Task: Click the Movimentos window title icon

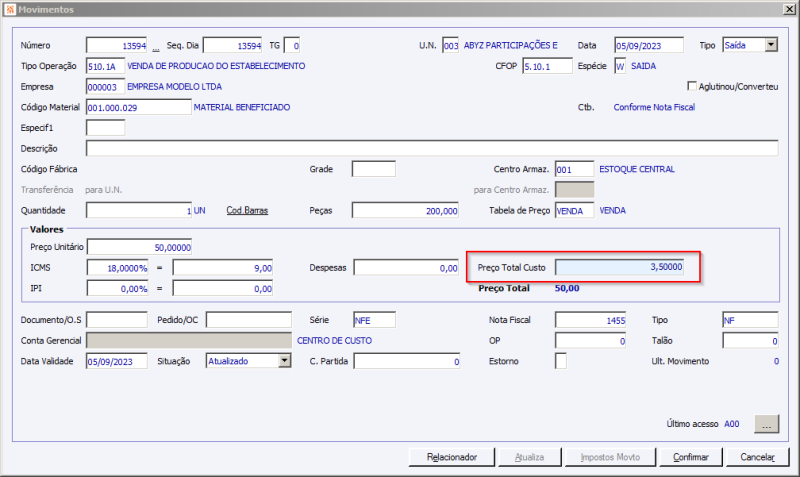Action: pos(10,9)
